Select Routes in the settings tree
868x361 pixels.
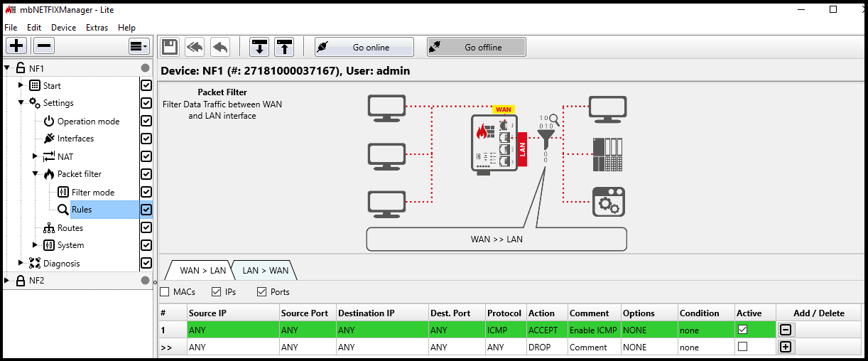70,228
